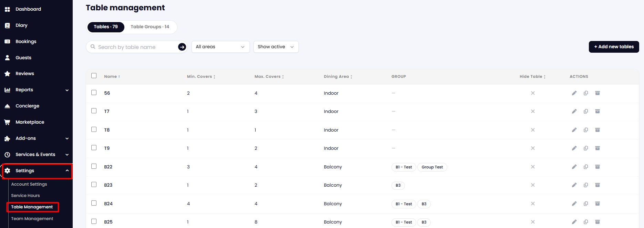
Task: Edit table B22
Action: click(x=574, y=167)
